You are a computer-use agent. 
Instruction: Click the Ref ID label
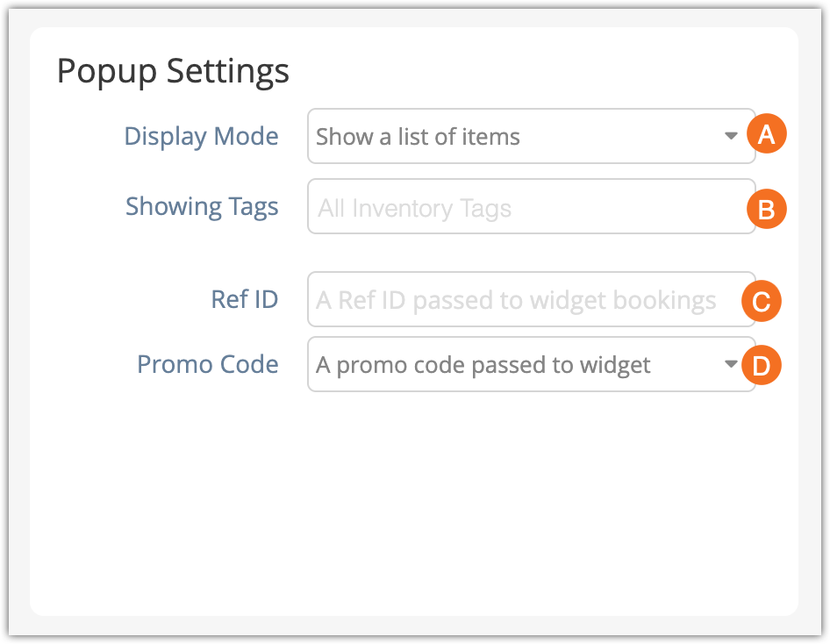245,299
